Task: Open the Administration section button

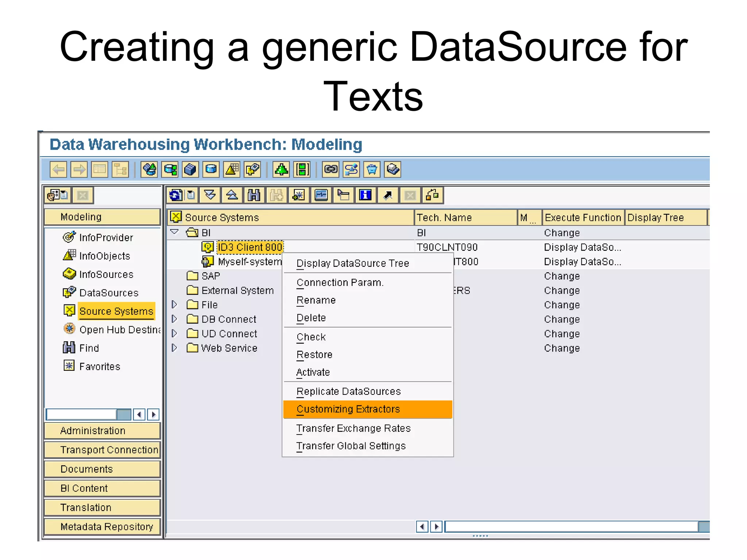Action: [102, 431]
